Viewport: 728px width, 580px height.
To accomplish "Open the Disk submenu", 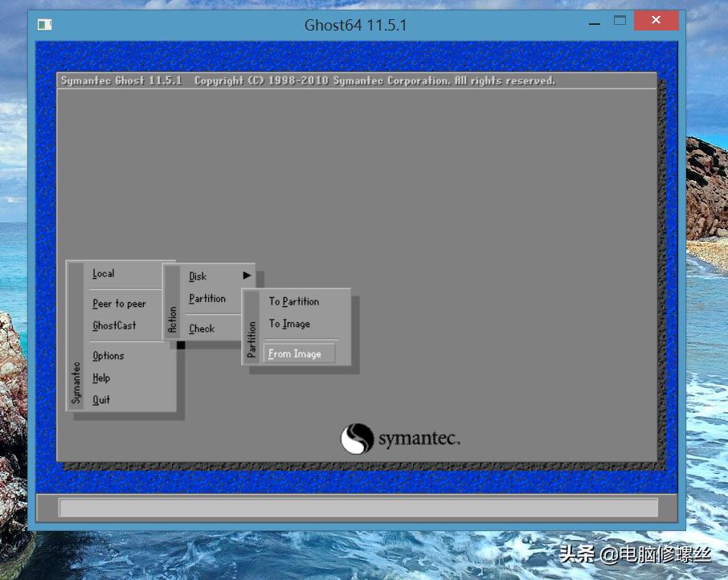I will point(198,276).
